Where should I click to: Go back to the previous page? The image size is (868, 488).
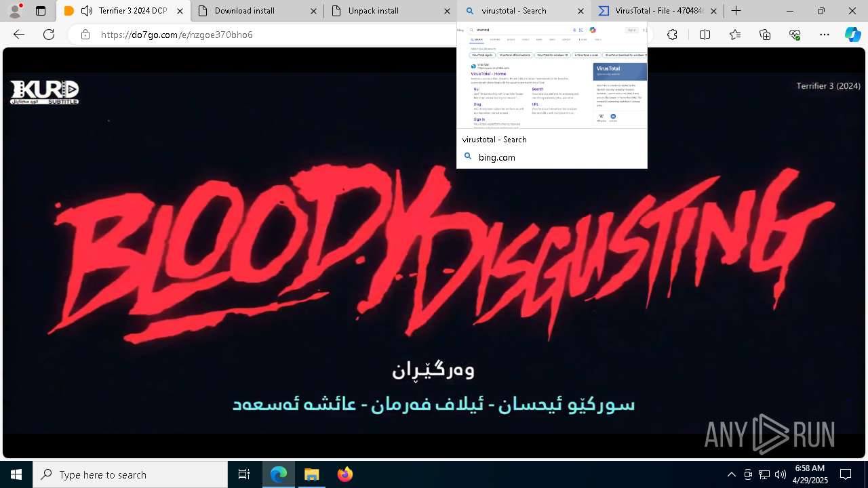coord(19,35)
